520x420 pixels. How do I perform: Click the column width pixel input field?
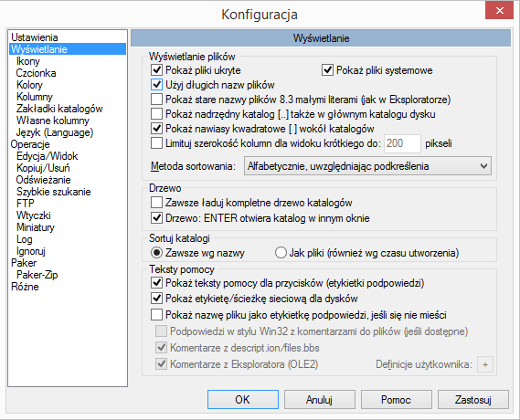402,143
